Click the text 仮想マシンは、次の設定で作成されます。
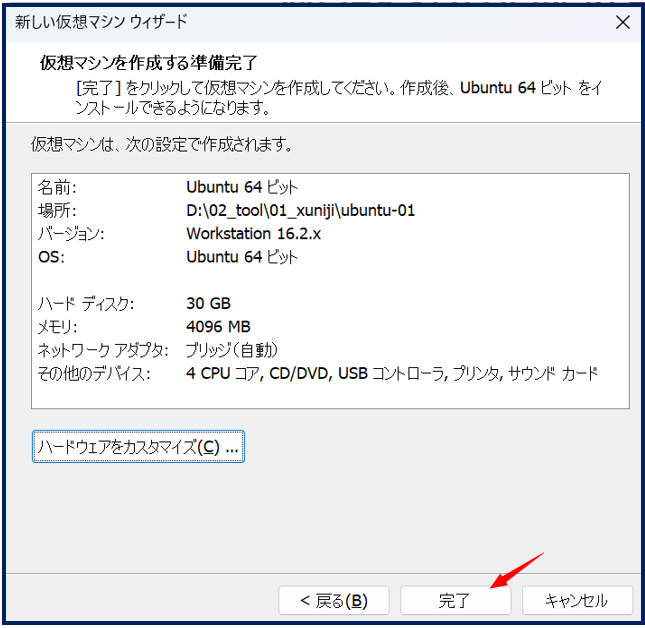The height and width of the screenshot is (628, 645). coord(162,144)
